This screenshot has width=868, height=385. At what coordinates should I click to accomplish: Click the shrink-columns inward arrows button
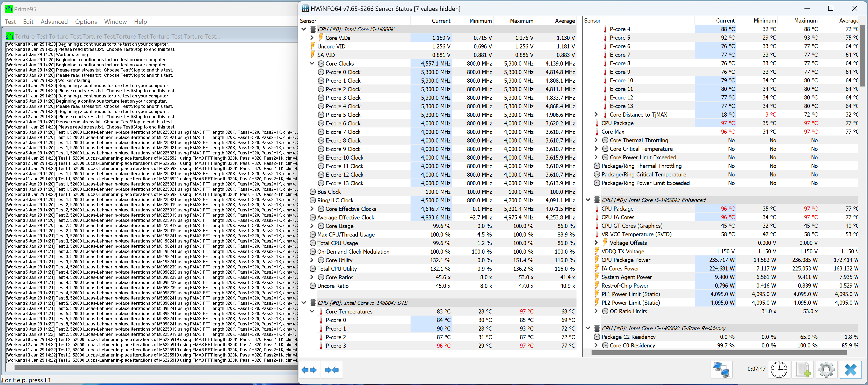[x=332, y=370]
